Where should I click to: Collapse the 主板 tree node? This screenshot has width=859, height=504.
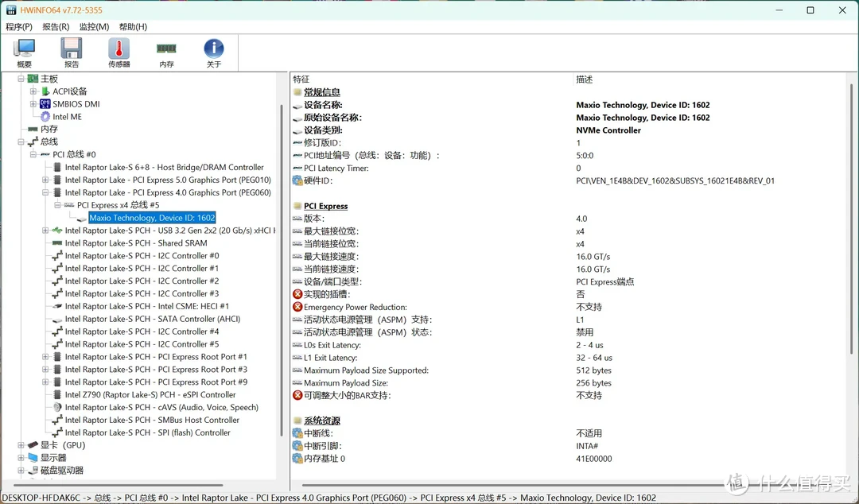21,79
